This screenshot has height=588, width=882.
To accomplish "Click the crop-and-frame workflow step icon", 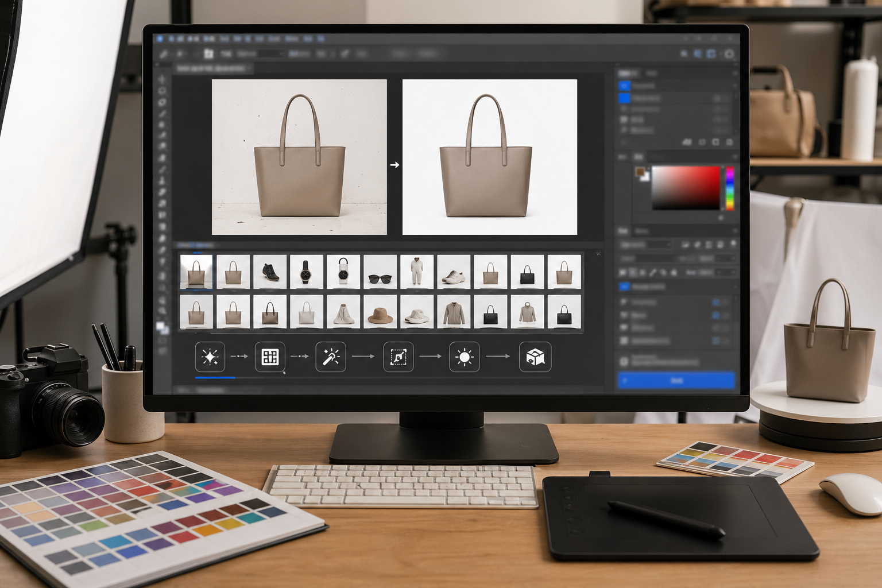I will coord(399,357).
